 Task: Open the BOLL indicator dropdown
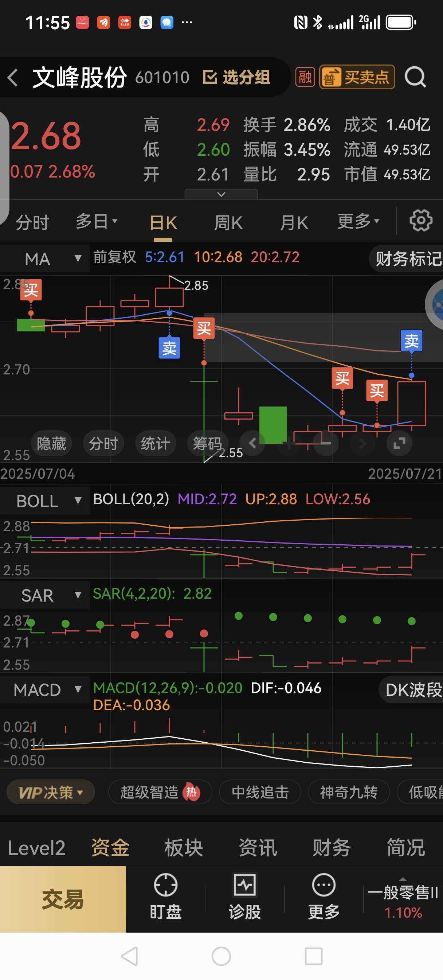click(x=45, y=501)
